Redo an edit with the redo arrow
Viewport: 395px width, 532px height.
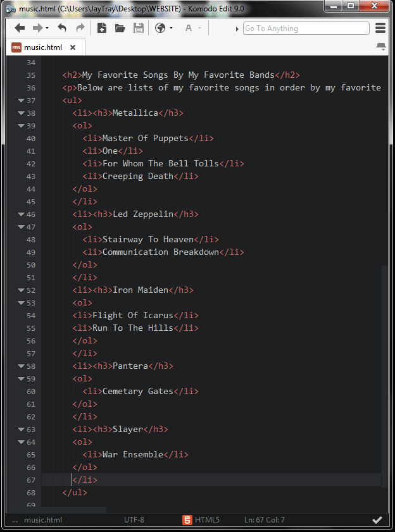point(80,28)
